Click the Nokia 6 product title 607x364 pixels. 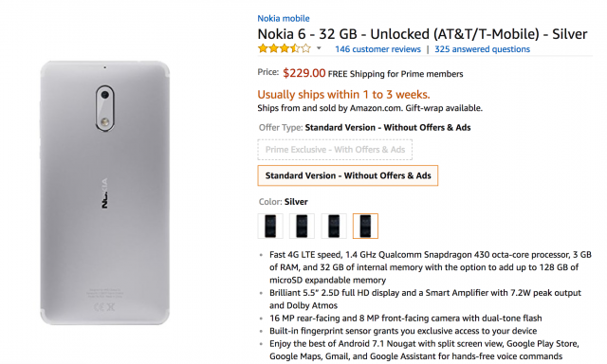tap(422, 34)
